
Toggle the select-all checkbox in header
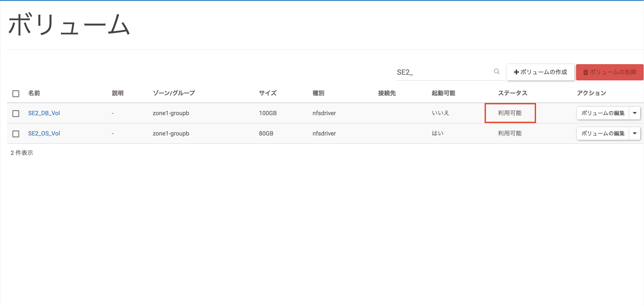[16, 93]
